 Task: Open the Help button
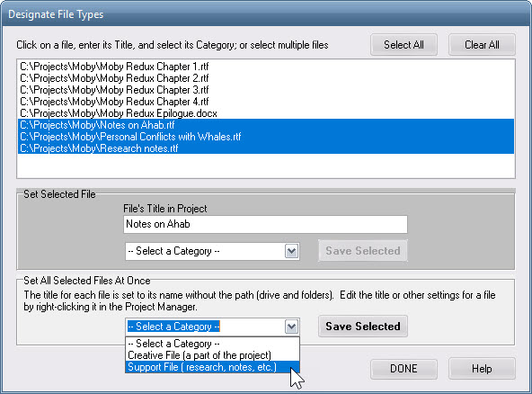click(x=482, y=369)
